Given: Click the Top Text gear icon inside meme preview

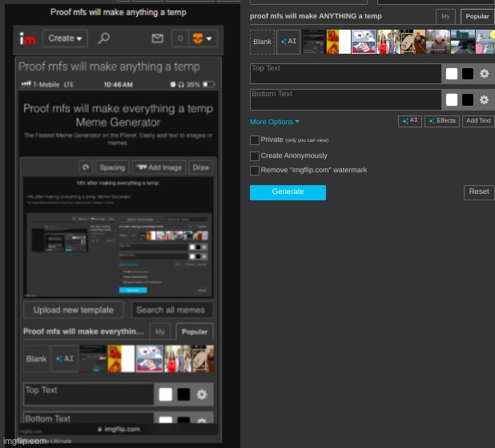Looking at the screenshot, I should pyautogui.click(x=202, y=394).
